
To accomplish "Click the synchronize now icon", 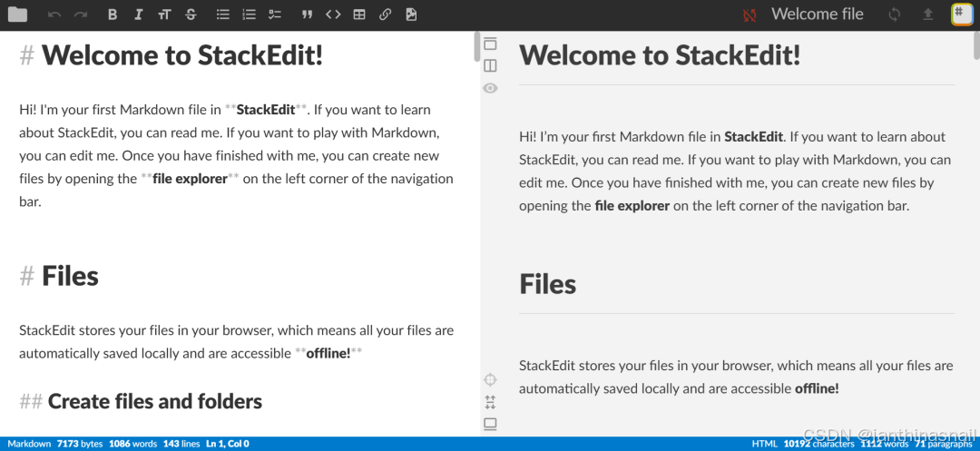I will tap(895, 15).
